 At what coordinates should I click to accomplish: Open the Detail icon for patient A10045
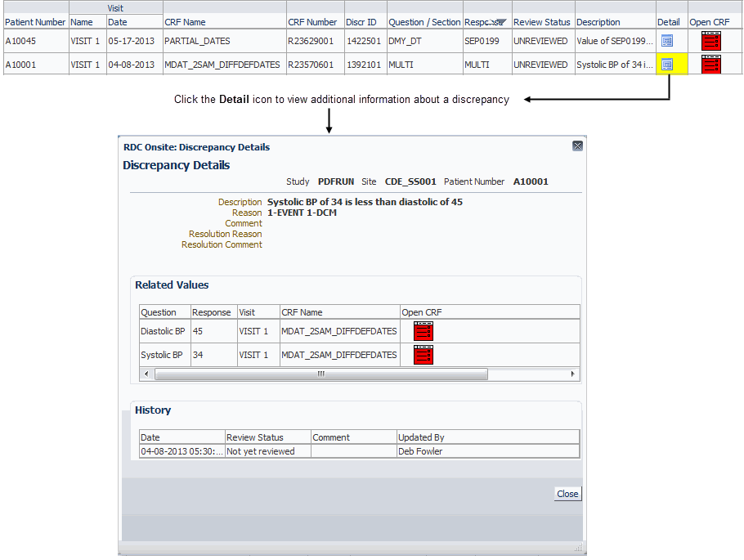(x=669, y=40)
